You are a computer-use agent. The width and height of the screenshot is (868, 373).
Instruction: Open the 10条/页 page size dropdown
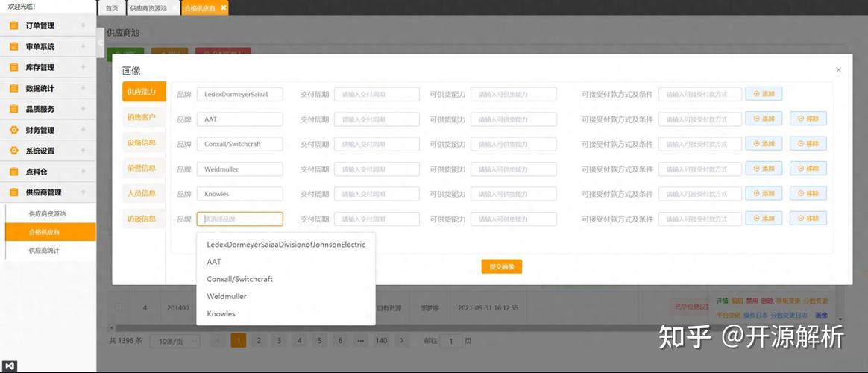[175, 342]
